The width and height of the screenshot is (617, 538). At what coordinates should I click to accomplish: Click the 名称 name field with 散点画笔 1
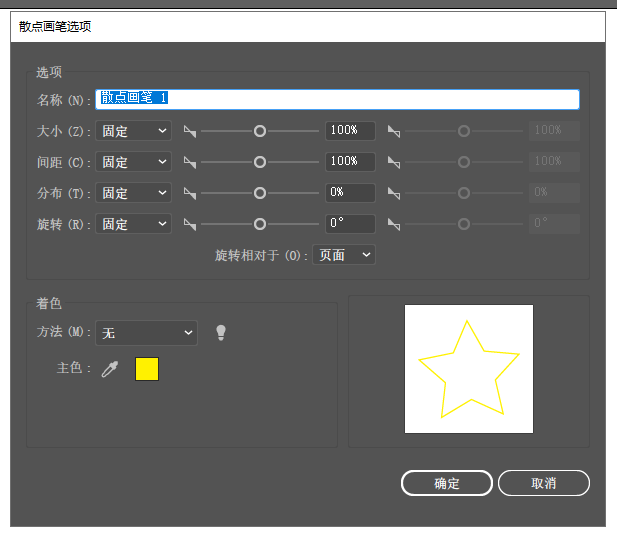[337, 99]
